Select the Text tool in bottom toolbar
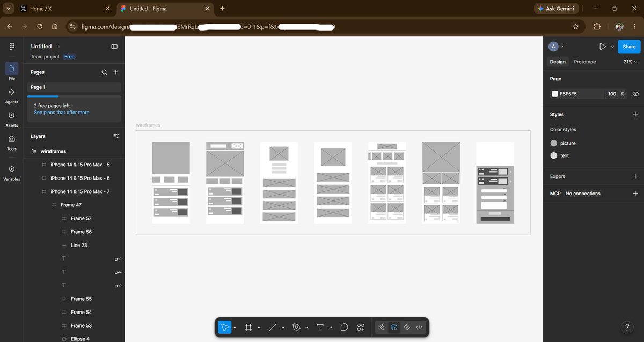644x342 pixels. click(x=320, y=327)
